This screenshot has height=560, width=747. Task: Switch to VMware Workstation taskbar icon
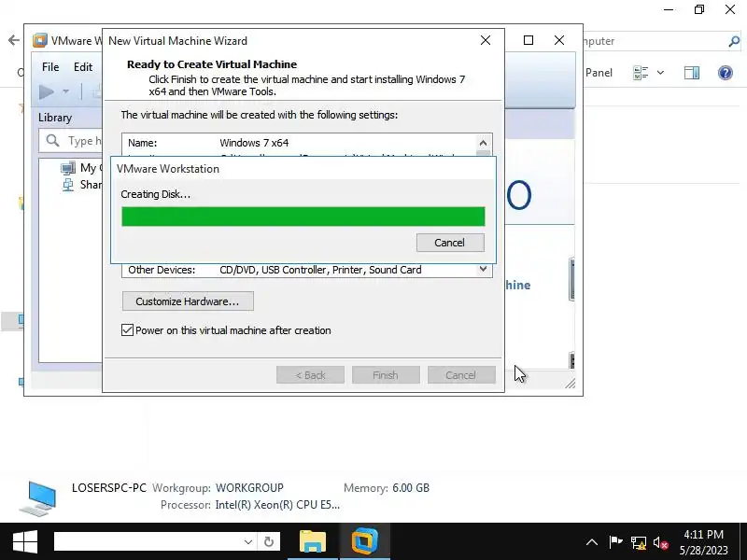364,542
